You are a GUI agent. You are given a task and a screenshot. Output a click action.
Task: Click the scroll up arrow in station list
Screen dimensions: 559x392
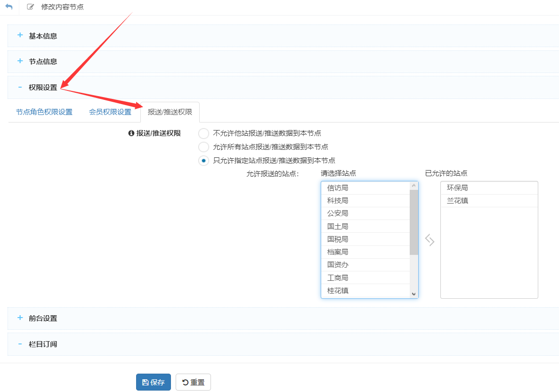coord(414,186)
